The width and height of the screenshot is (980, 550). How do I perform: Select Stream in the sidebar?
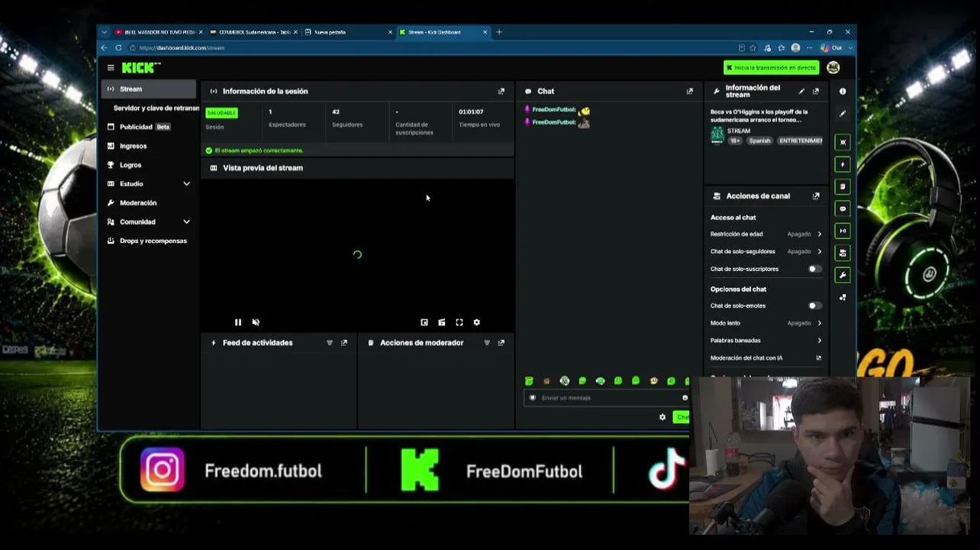[149, 89]
